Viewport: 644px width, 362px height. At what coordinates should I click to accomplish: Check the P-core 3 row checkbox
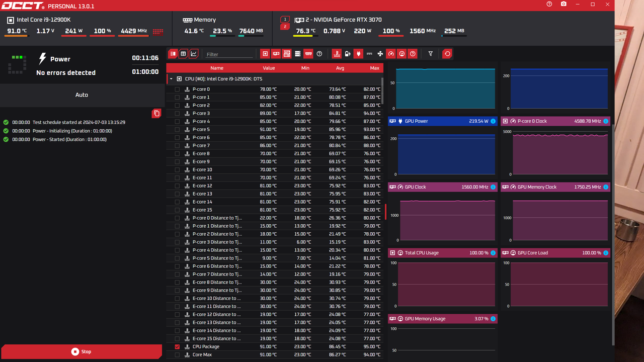pyautogui.click(x=177, y=114)
